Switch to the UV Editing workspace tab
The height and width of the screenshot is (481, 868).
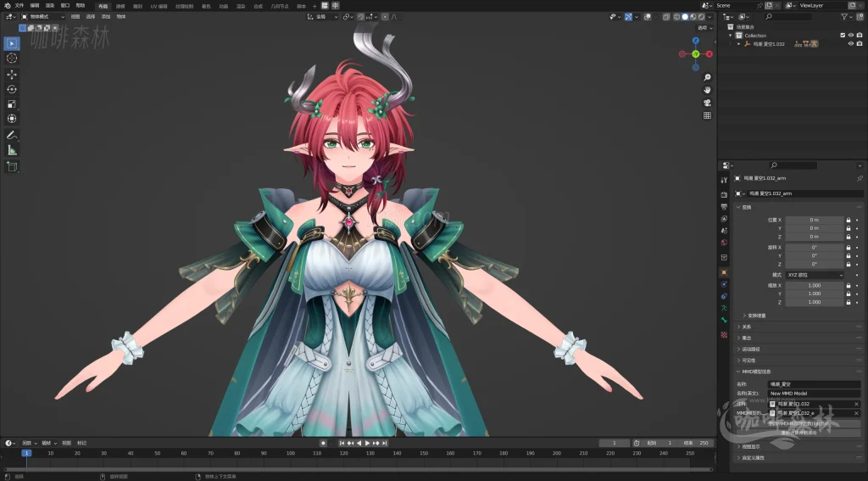(x=159, y=6)
